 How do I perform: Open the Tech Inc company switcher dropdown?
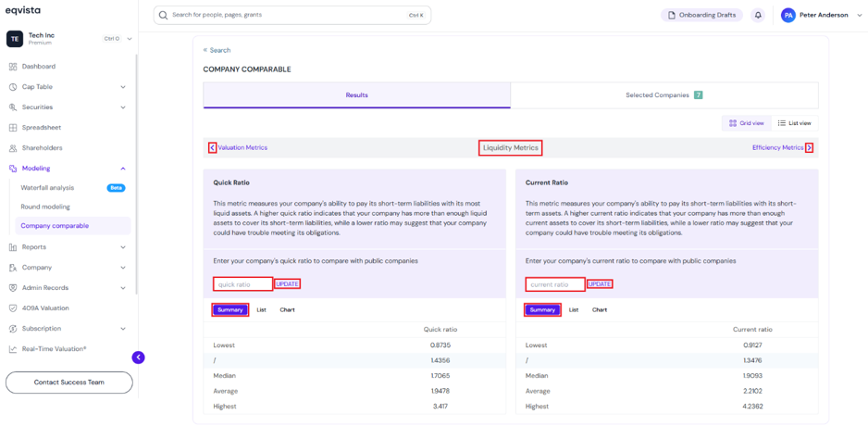point(130,39)
